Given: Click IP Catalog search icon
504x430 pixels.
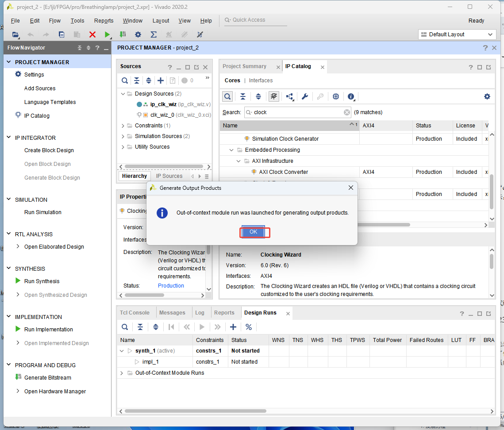Looking at the screenshot, I should [227, 96].
